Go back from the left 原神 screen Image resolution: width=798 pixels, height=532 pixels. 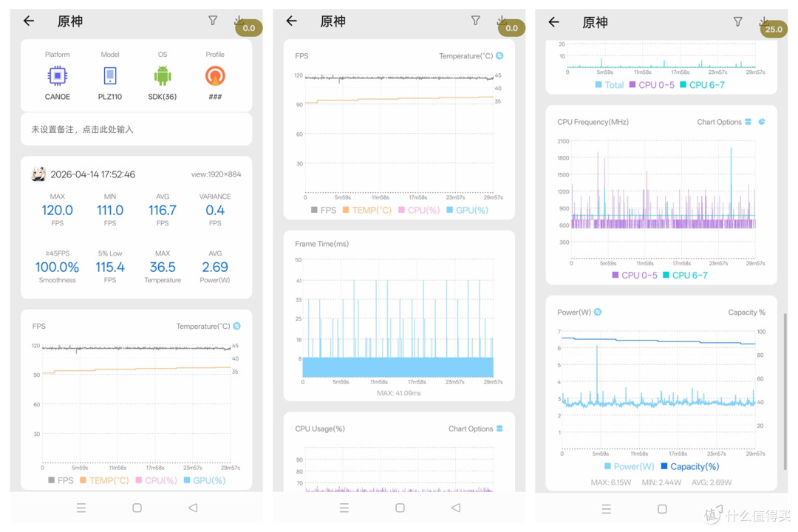coord(29,21)
